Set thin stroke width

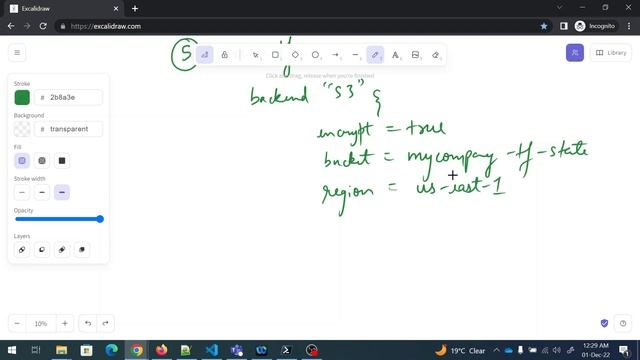[x=22, y=192]
